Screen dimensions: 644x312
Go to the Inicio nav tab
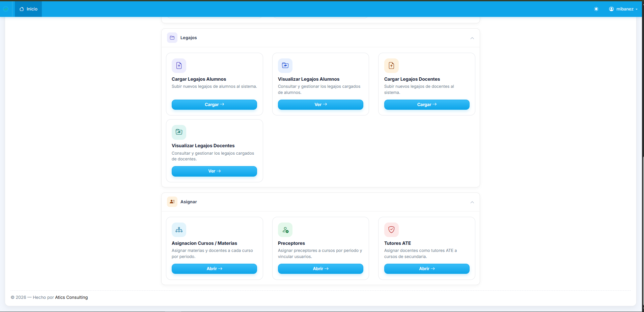point(28,9)
